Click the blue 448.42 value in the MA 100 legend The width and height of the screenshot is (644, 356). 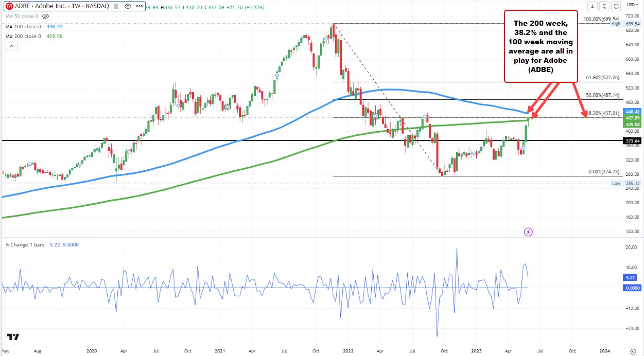[x=54, y=27]
